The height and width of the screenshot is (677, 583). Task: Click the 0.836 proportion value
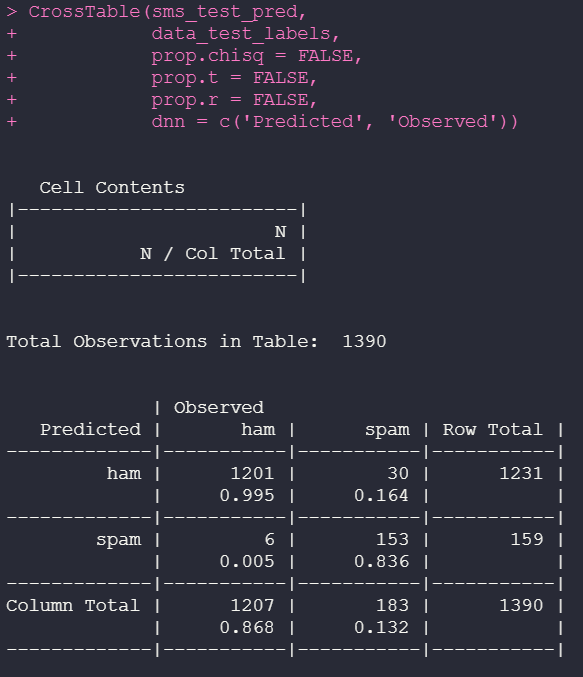click(381, 561)
